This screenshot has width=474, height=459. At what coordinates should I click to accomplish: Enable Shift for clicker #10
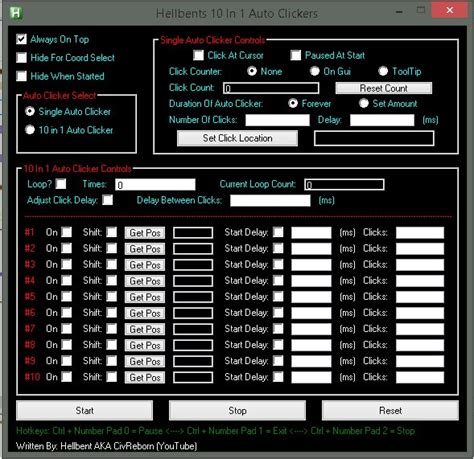[112, 377]
